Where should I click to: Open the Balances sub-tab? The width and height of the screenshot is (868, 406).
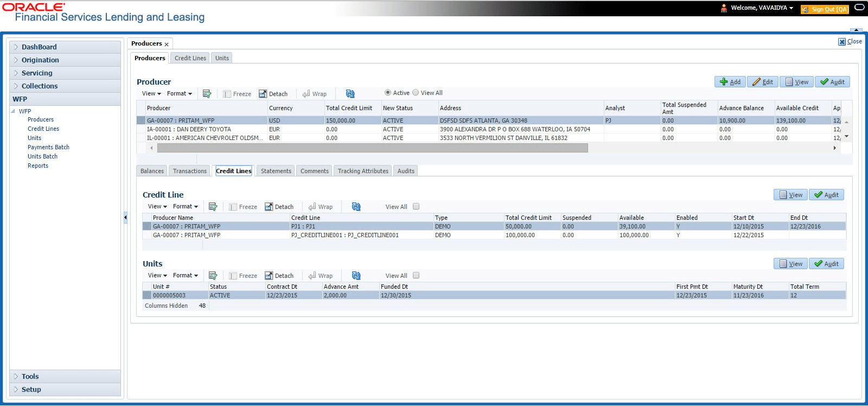(152, 171)
